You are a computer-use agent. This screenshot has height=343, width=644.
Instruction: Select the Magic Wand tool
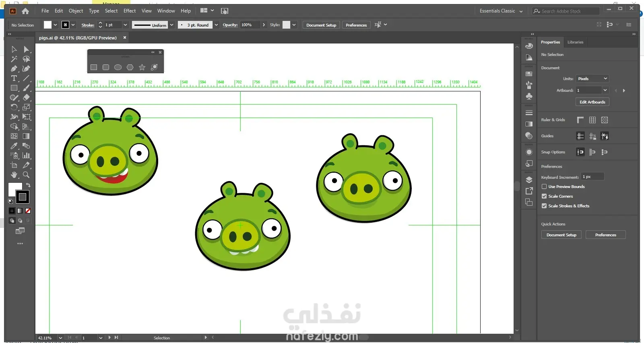14,59
